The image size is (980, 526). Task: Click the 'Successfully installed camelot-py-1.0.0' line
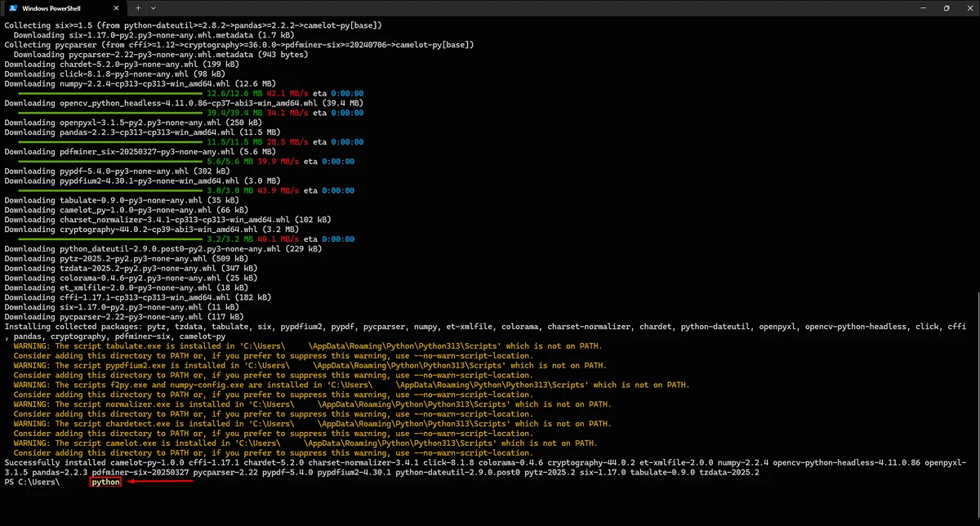coord(485,468)
